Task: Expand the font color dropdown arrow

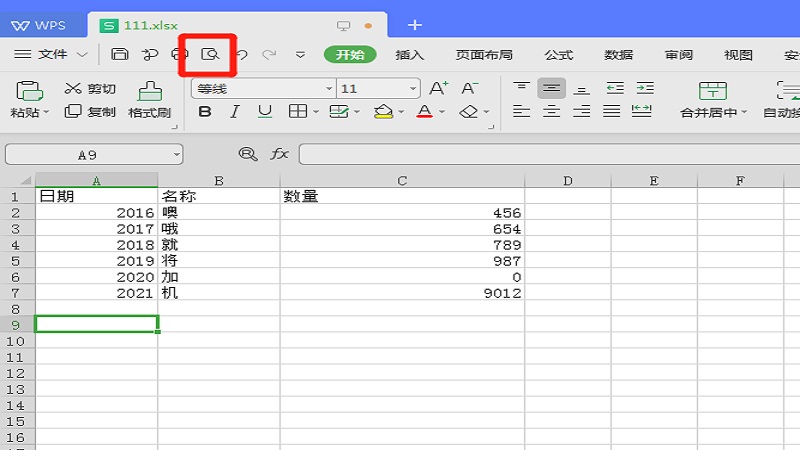Action: [442, 112]
